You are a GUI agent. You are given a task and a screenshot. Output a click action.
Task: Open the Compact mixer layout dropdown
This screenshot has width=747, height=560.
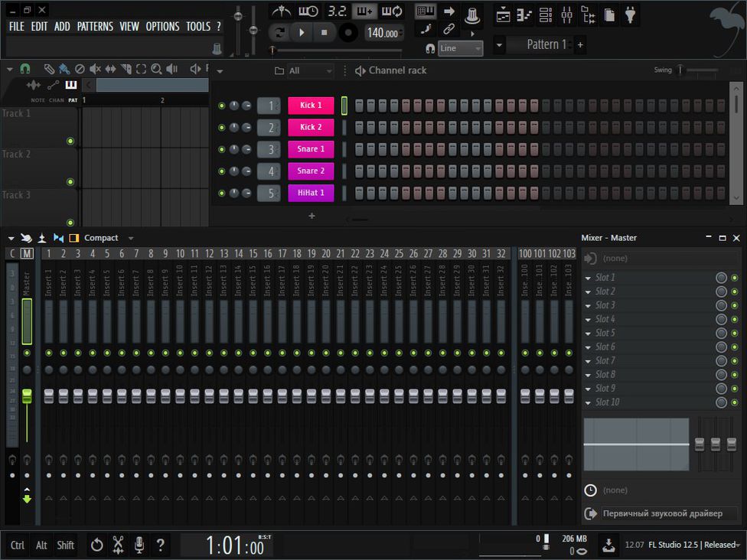tap(130, 237)
